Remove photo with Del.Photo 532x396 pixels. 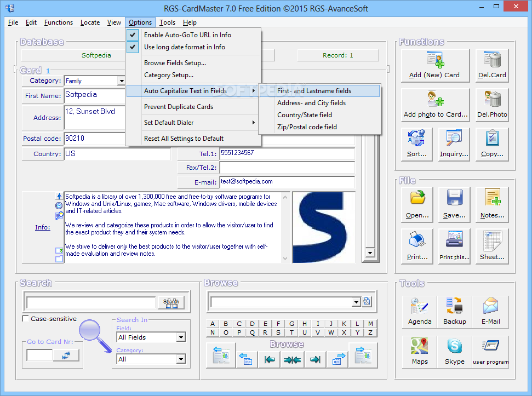(492, 105)
